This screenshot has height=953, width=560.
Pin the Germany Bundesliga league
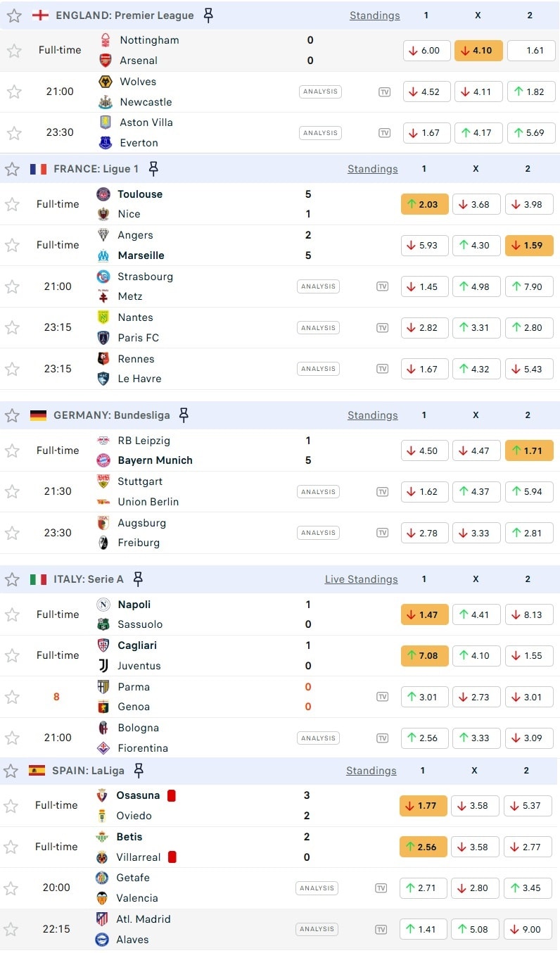[x=184, y=415]
